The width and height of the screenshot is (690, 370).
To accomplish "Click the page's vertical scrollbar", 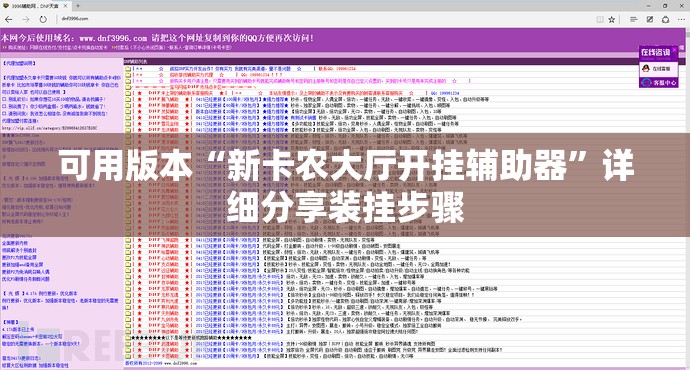I will click(687, 198).
